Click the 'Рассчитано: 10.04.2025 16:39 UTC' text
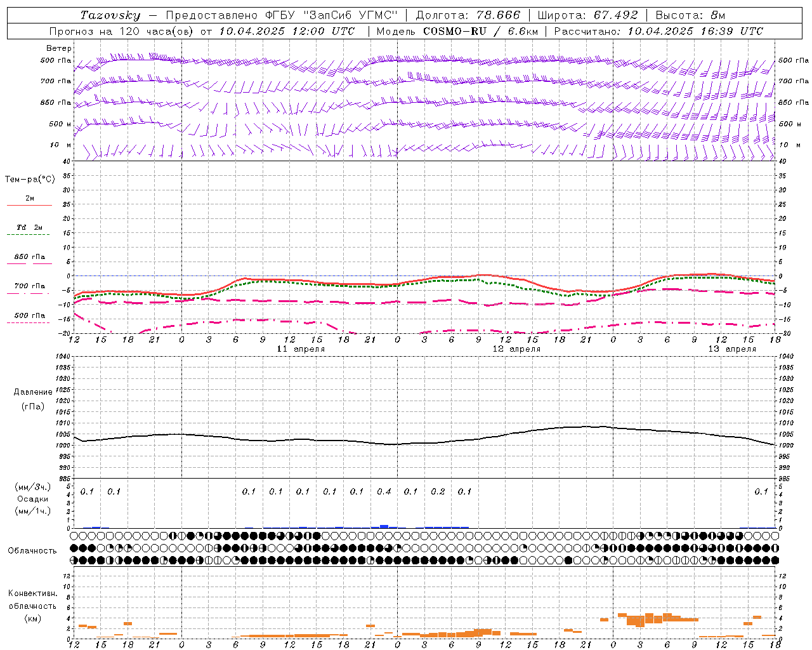Viewport: 812px width, 650px height. pos(658,31)
